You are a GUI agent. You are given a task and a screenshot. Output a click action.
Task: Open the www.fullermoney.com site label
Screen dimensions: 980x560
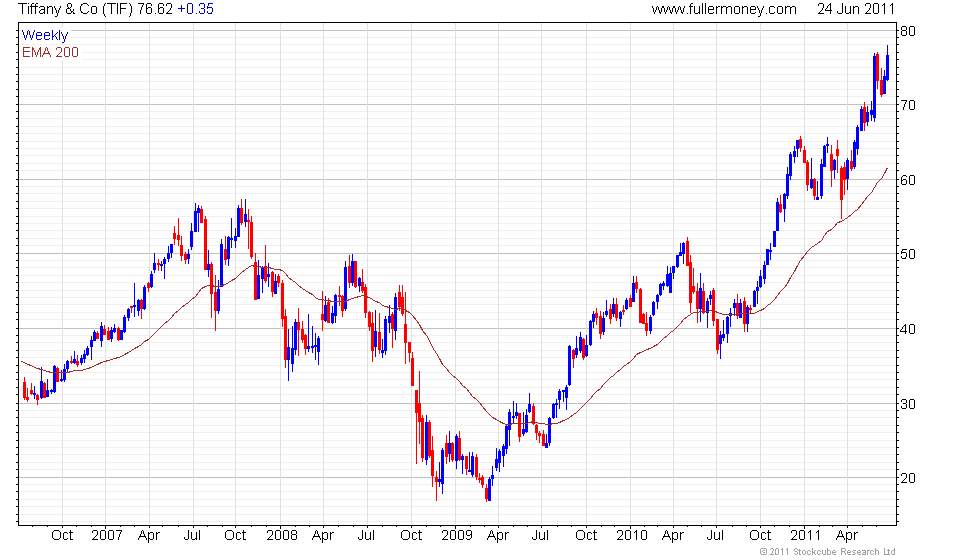point(724,9)
